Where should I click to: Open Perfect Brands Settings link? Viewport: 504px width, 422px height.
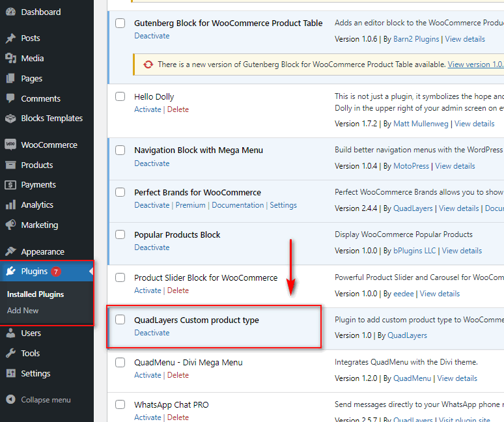[283, 205]
